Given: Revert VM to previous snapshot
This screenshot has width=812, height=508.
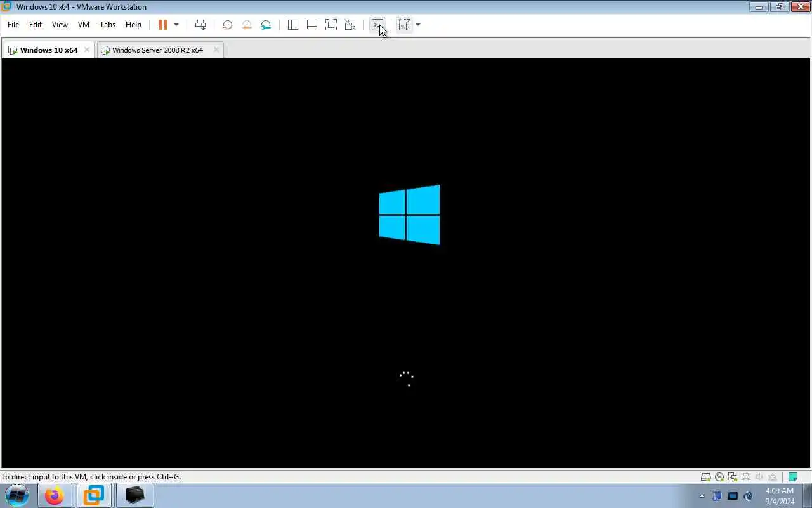Looking at the screenshot, I should pos(247,25).
